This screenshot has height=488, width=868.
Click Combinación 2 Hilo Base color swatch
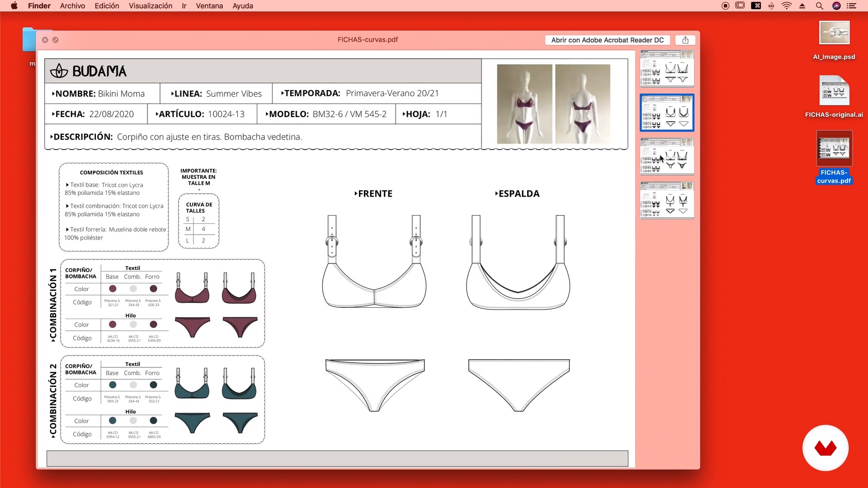[x=113, y=421]
